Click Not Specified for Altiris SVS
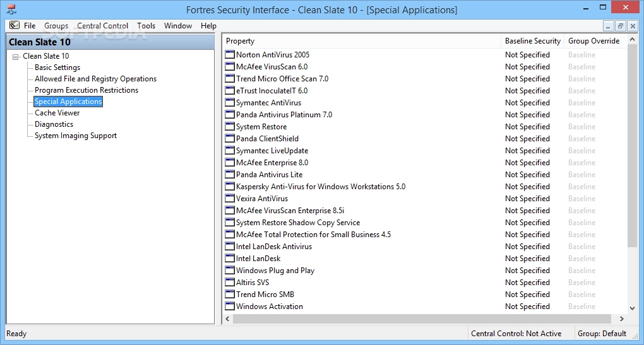This screenshot has width=644, height=345. (x=527, y=282)
